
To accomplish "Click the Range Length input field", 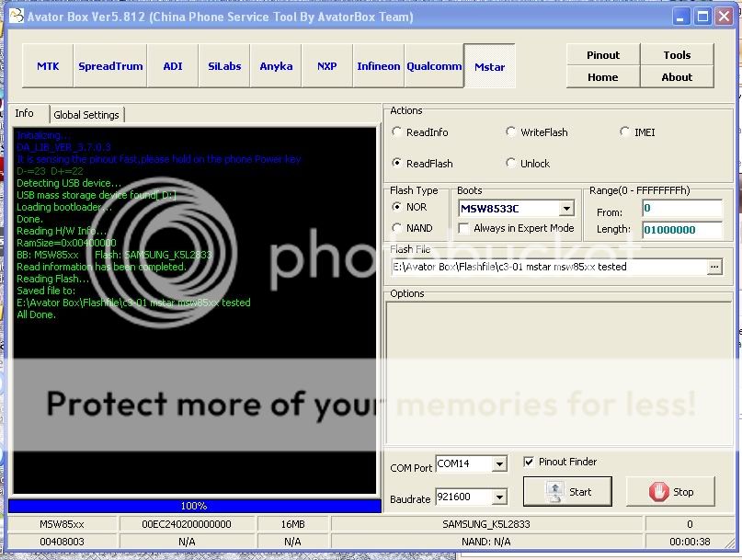I will click(682, 230).
